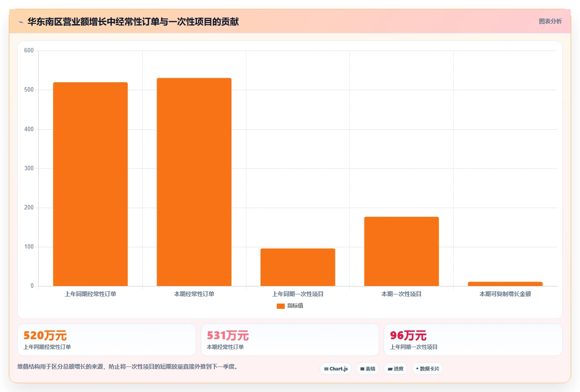Click the footnote text starting 堆叠结构用于区分
The height and width of the screenshot is (392, 580).
pyautogui.click(x=128, y=366)
